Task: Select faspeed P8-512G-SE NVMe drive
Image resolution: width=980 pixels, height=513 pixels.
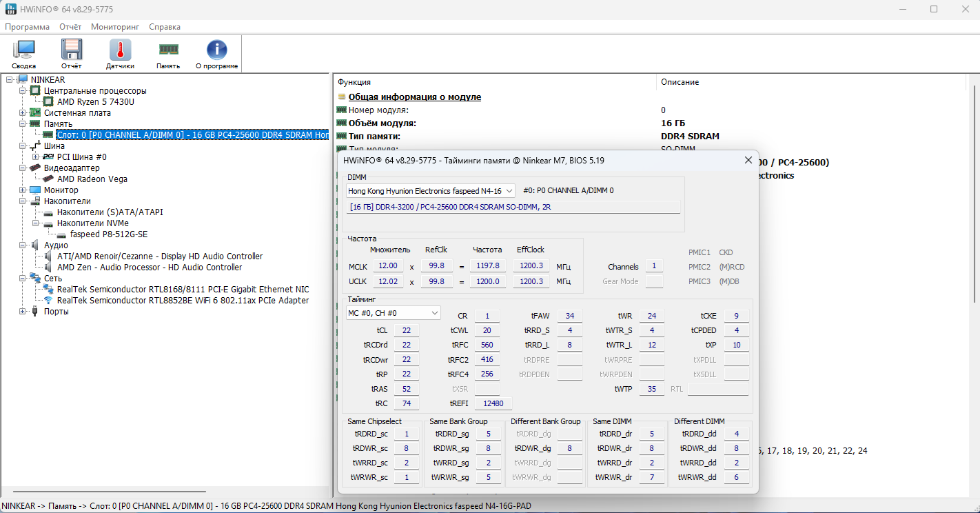Action: (108, 234)
